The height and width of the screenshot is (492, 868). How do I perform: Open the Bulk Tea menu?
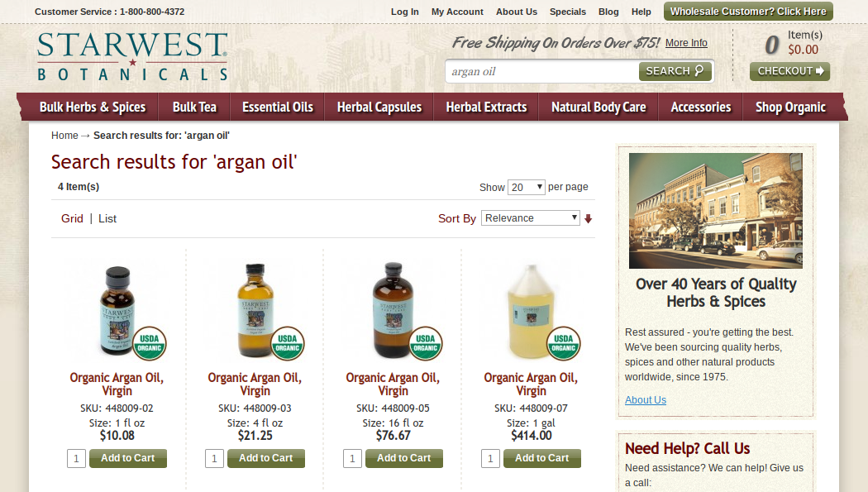pyautogui.click(x=194, y=107)
